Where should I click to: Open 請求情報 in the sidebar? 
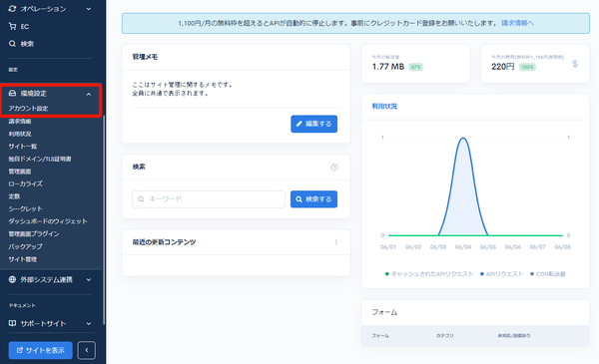pyautogui.click(x=20, y=121)
